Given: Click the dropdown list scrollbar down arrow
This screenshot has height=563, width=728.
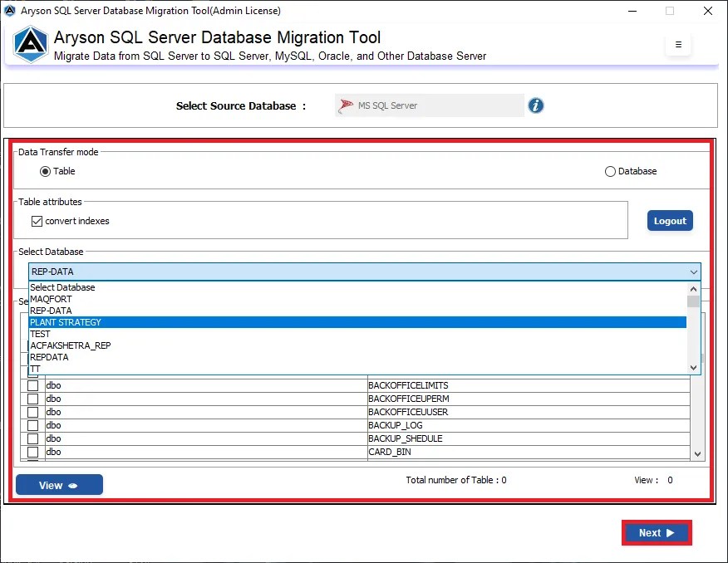Looking at the screenshot, I should [694, 367].
